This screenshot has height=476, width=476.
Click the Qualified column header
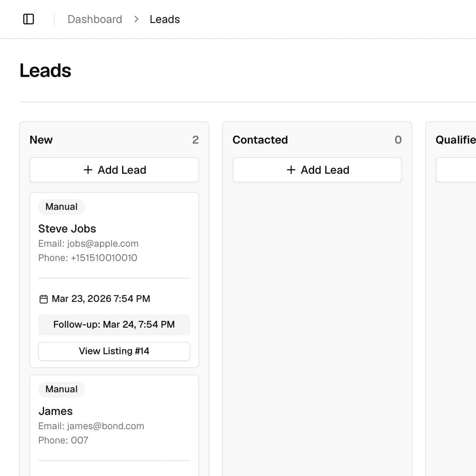[455, 140]
